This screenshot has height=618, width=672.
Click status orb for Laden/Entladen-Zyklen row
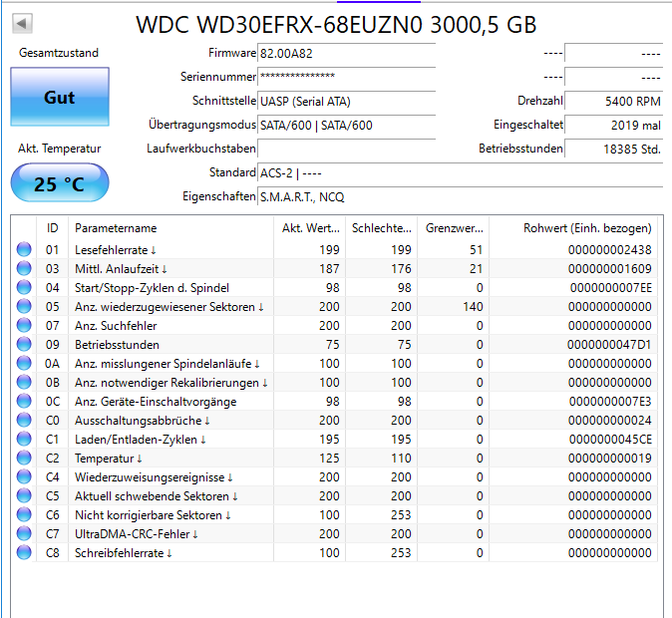tap(24, 439)
